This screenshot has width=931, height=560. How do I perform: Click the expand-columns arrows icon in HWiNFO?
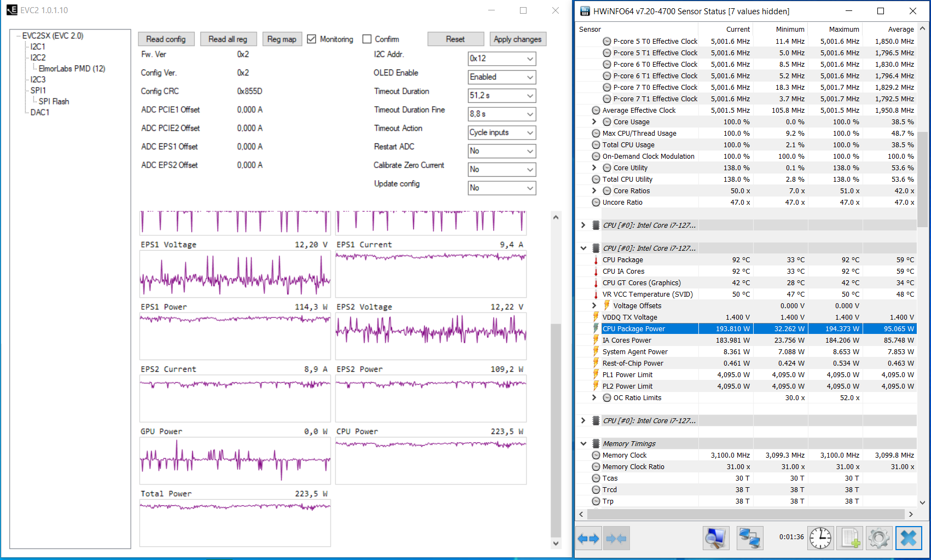click(x=589, y=539)
